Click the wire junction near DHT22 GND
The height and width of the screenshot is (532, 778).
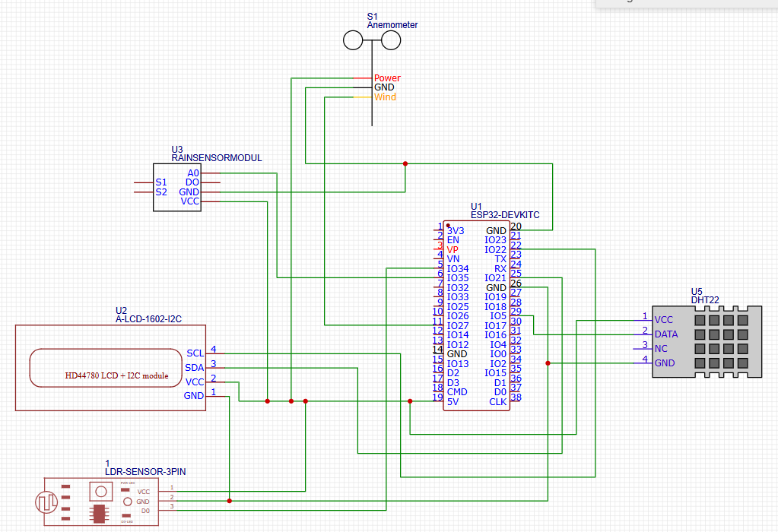pyautogui.click(x=548, y=363)
